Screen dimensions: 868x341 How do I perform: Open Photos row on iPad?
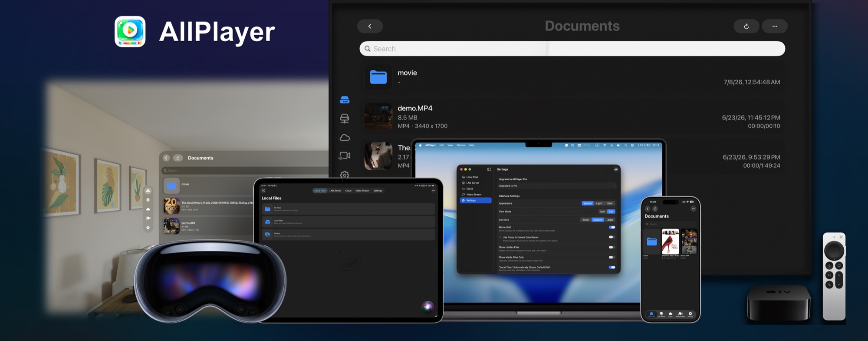coord(348,235)
